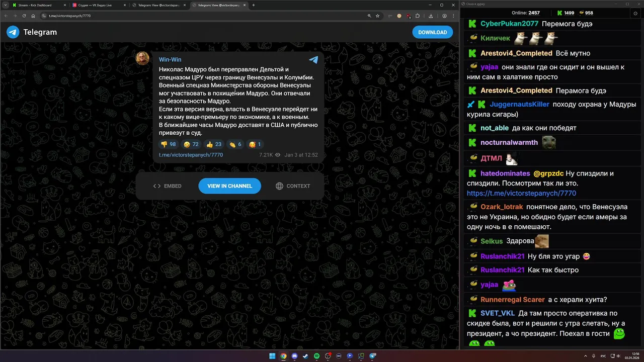Screen dimensions: 644x362
Task: Open Discord from the taskbar
Action: (x=294, y=356)
